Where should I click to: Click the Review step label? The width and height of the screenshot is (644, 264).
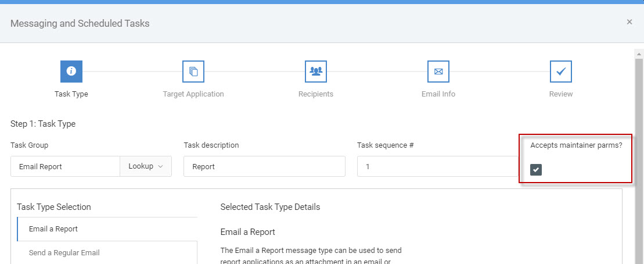pyautogui.click(x=561, y=94)
